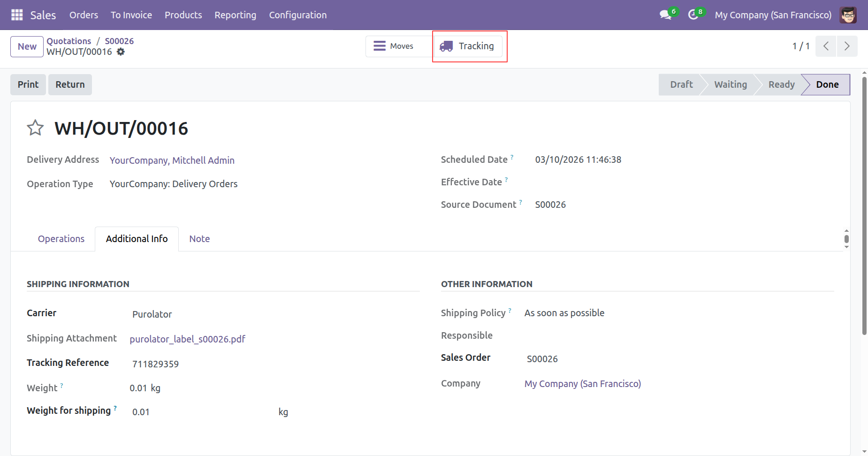Open the company switcher My Company (San Francisco)
The height and width of the screenshot is (456, 868).
773,15
